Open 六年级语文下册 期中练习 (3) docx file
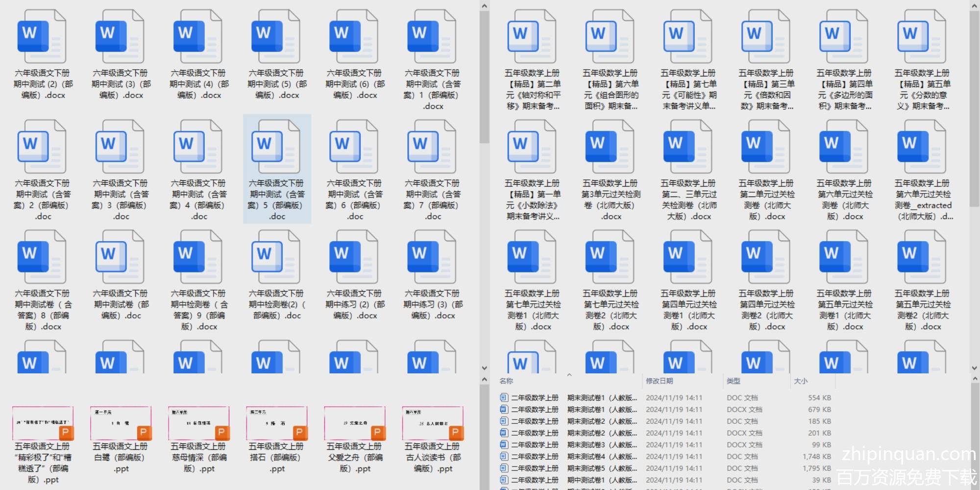This screenshot has width=980, height=490. tap(432, 257)
